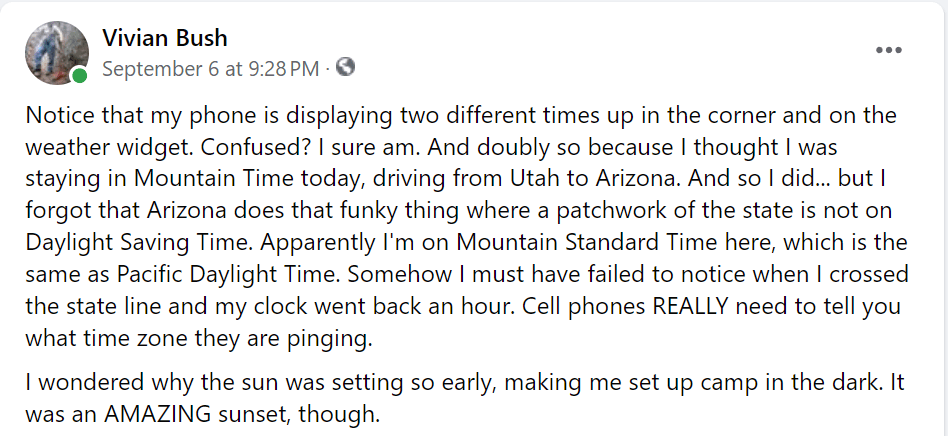Open Vivian Bush's profile picture
The image size is (948, 436).
point(56,53)
